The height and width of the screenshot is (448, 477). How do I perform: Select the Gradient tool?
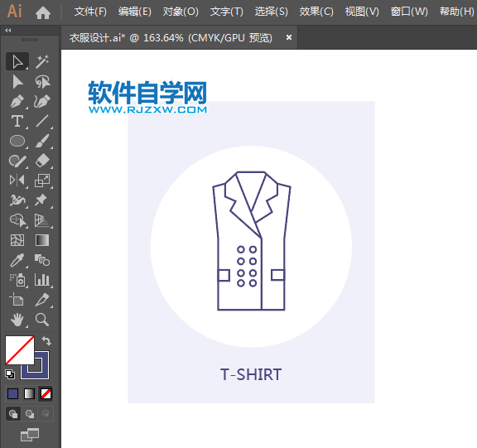coord(42,240)
